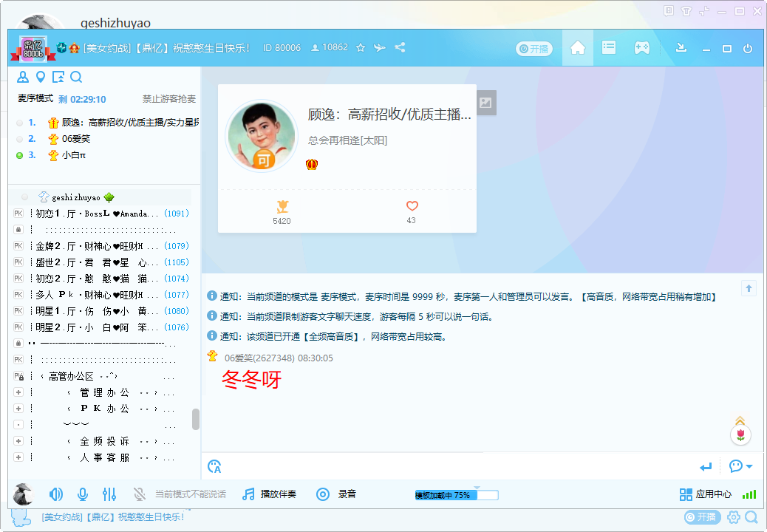Open channel 初恋1.厅 BossL Amanda
Image resolution: width=767 pixels, height=532 pixels.
coord(102,214)
